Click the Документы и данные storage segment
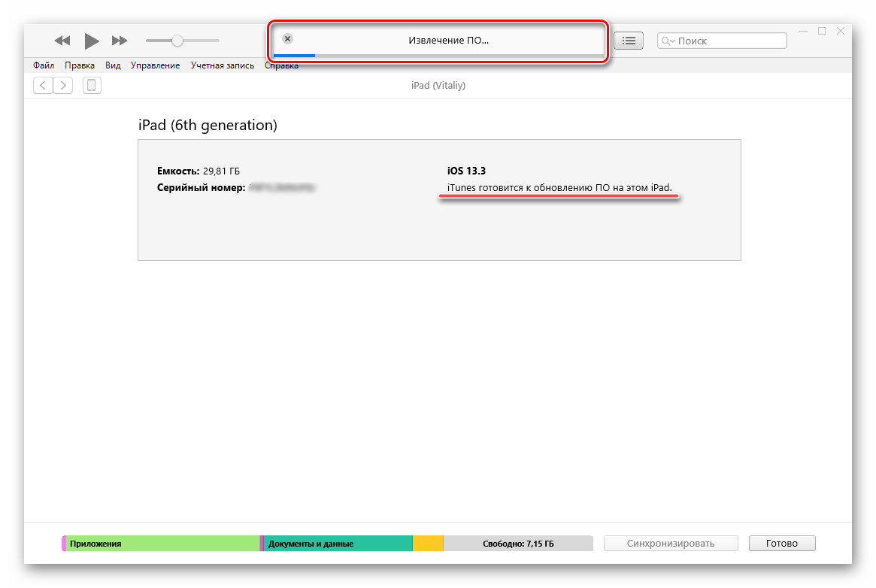This screenshot has height=588, width=876. coord(338,544)
